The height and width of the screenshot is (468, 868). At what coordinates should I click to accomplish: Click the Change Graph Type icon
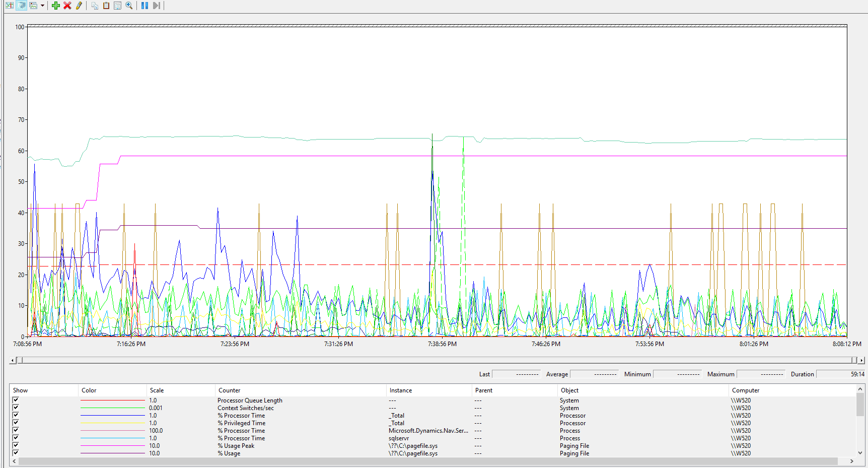[33, 6]
